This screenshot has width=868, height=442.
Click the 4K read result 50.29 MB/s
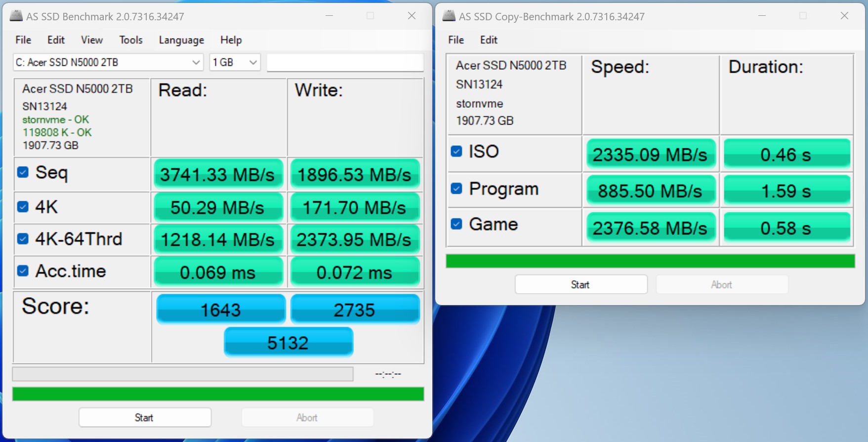[218, 208]
